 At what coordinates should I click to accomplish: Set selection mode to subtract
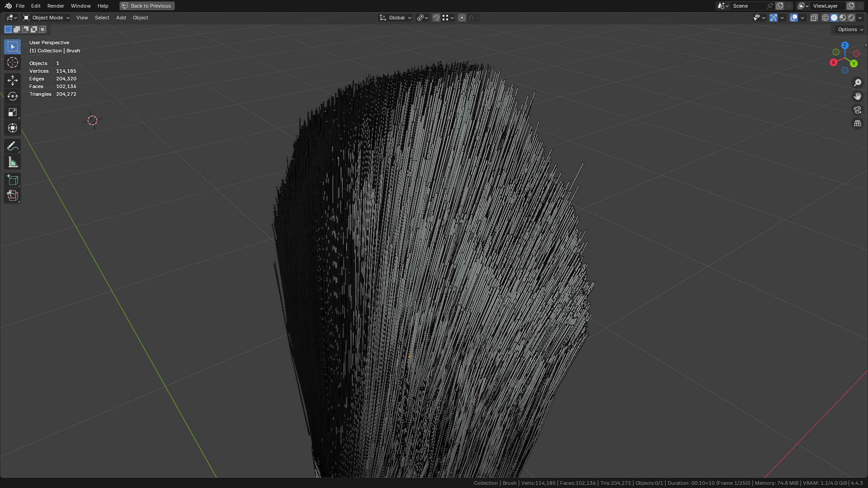click(x=25, y=29)
